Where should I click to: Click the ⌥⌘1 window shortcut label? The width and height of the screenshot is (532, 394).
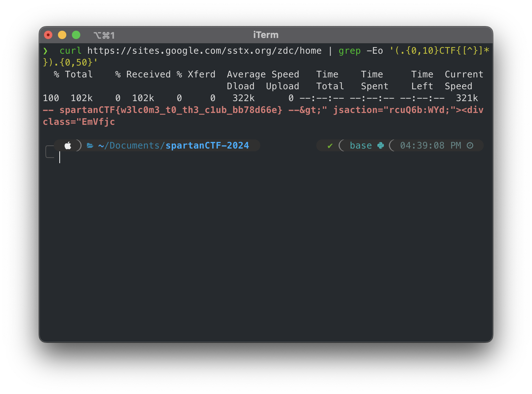pyautogui.click(x=104, y=35)
